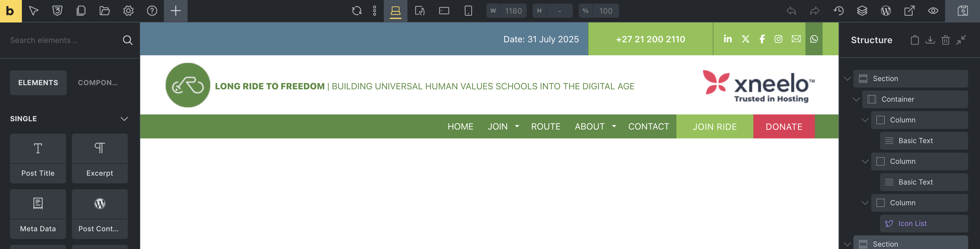
Task: Open the WordPress dashboard icon
Action: (886, 11)
